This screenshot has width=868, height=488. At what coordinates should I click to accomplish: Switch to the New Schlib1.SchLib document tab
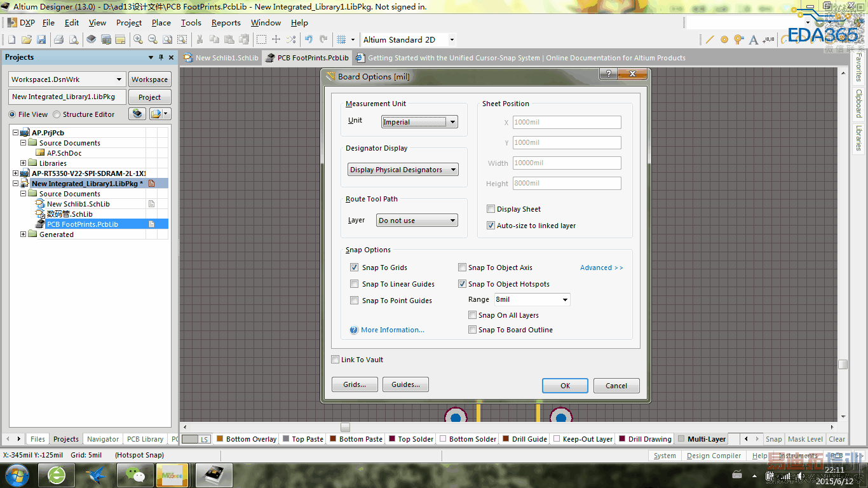point(221,58)
